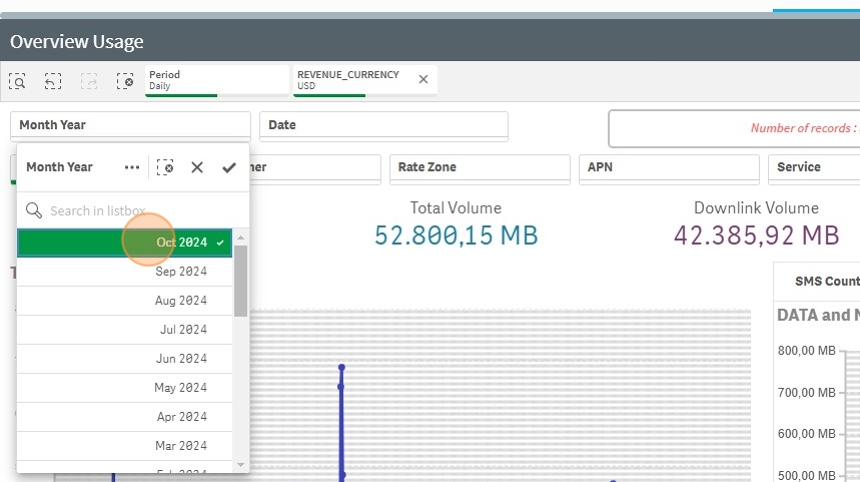The width and height of the screenshot is (860, 482).
Task: Remove the REVENUE_CURRENCY selection
Action: click(x=423, y=80)
